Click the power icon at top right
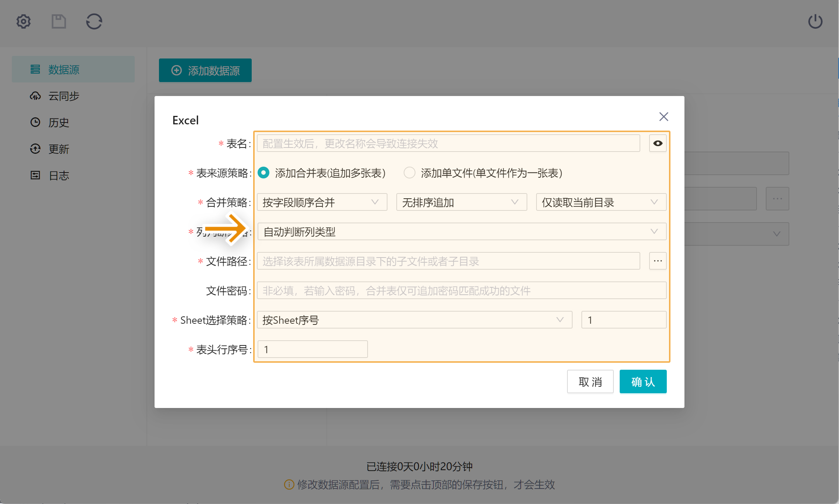The image size is (839, 504). [815, 21]
